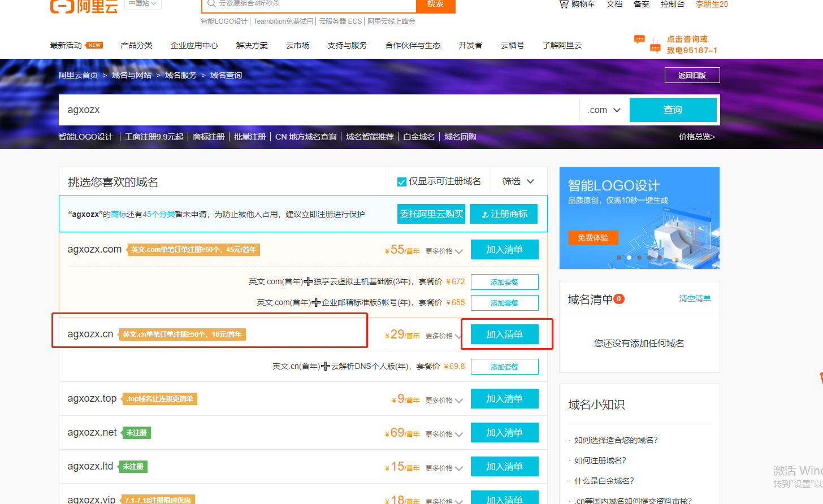Expand 更多价格 for agxozx.com
The image size is (823, 504).
coord(444,251)
